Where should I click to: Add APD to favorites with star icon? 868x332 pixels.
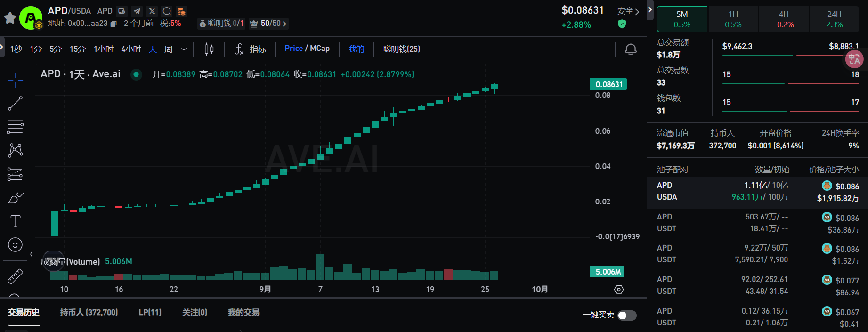pos(10,18)
